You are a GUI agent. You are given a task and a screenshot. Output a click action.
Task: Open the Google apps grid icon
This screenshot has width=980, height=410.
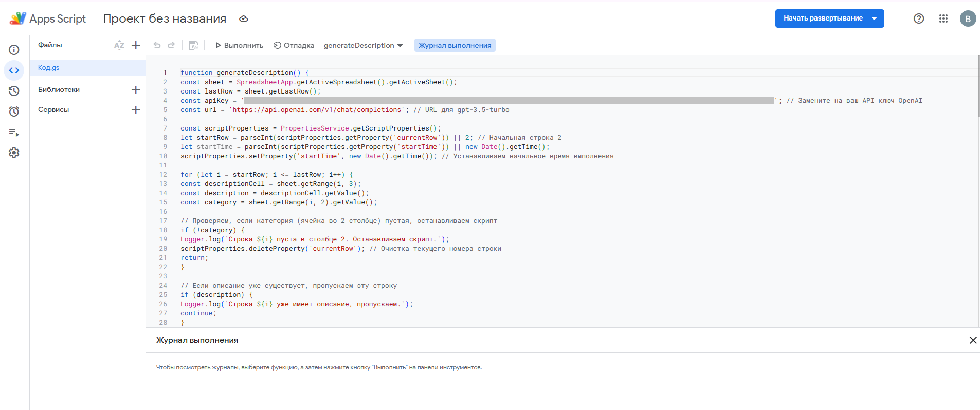pyautogui.click(x=943, y=18)
